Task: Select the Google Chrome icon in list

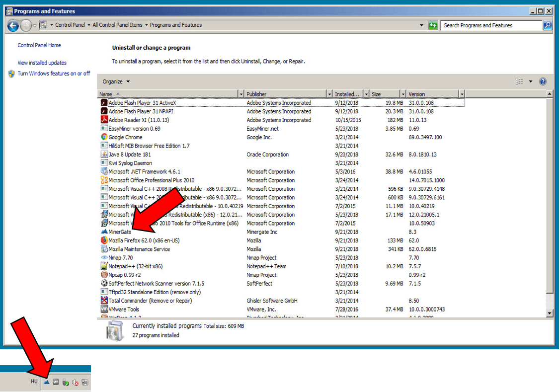Action: click(x=104, y=137)
